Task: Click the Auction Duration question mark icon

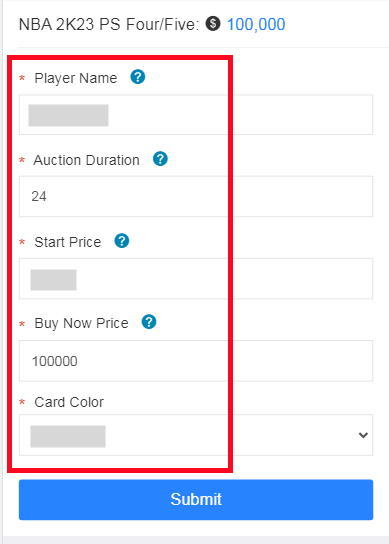Action: pos(160,159)
